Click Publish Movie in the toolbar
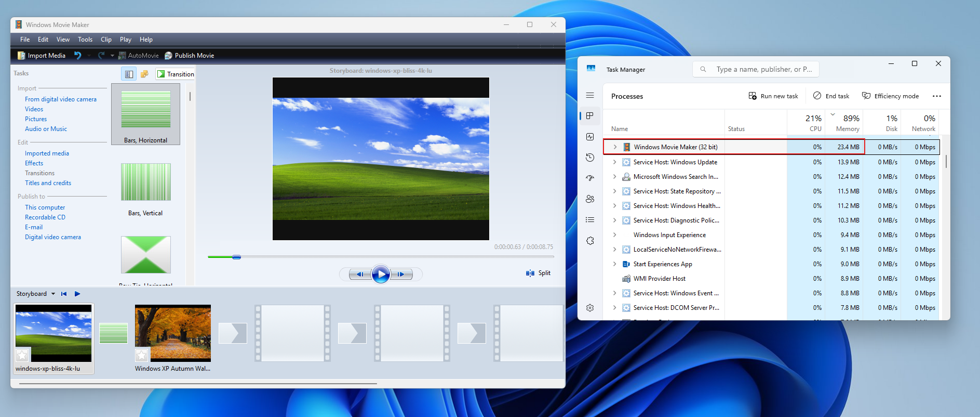This screenshot has height=417, width=980. point(189,56)
